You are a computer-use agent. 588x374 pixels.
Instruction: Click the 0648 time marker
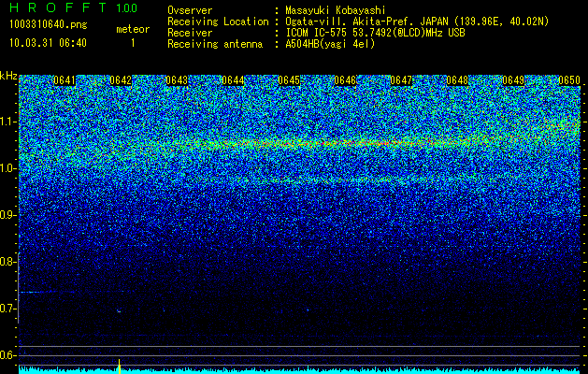(457, 80)
